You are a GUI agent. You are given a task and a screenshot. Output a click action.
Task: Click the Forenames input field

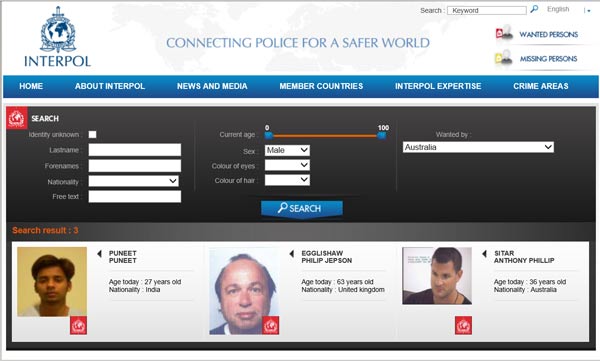coord(135,166)
